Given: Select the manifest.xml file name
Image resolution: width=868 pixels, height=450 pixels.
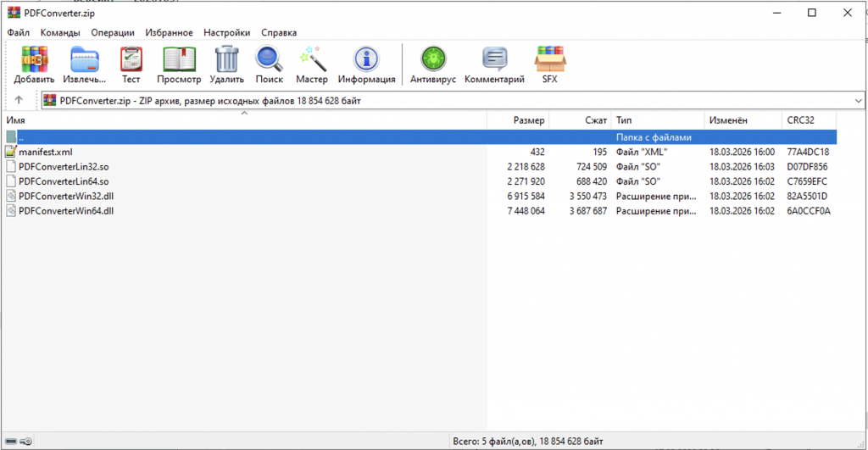Looking at the screenshot, I should 46,152.
